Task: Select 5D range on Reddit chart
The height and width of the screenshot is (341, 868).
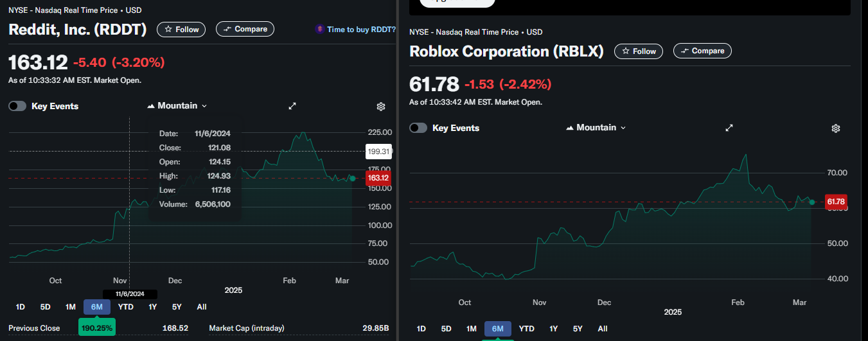Action: 45,306
